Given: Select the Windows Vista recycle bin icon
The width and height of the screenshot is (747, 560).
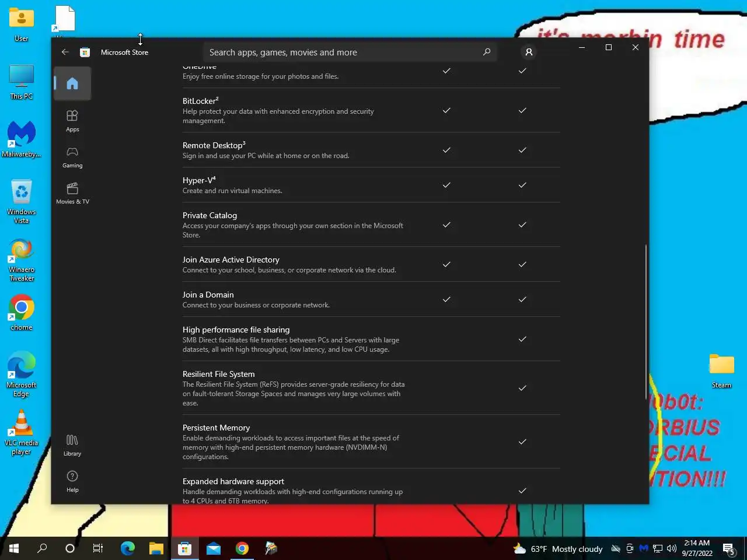Looking at the screenshot, I should click(x=22, y=201).
